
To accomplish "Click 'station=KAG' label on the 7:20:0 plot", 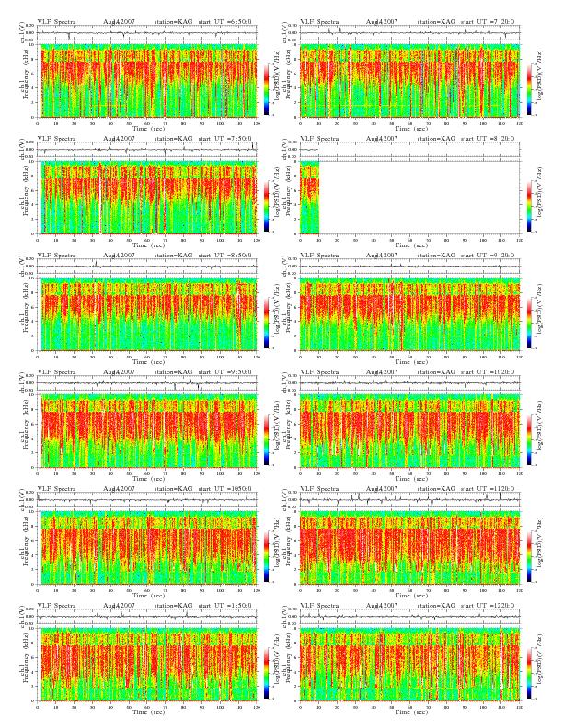I will 436,21.
